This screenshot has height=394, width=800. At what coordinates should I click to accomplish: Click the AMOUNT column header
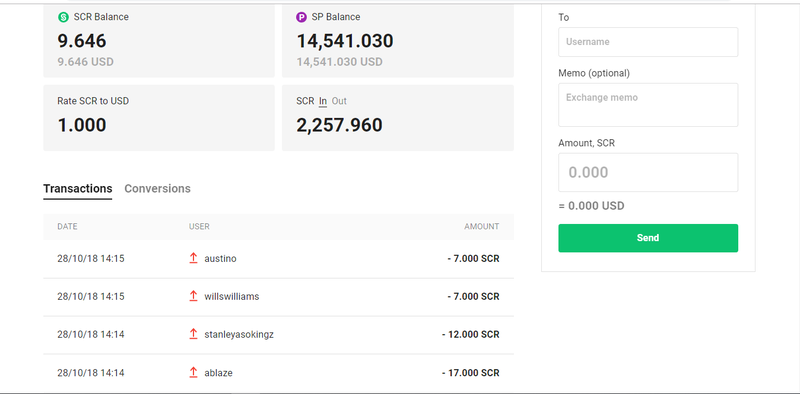pyautogui.click(x=482, y=227)
